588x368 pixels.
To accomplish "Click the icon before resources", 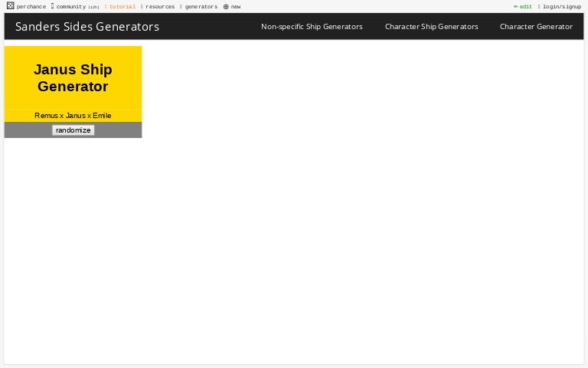I will pyautogui.click(x=142, y=7).
